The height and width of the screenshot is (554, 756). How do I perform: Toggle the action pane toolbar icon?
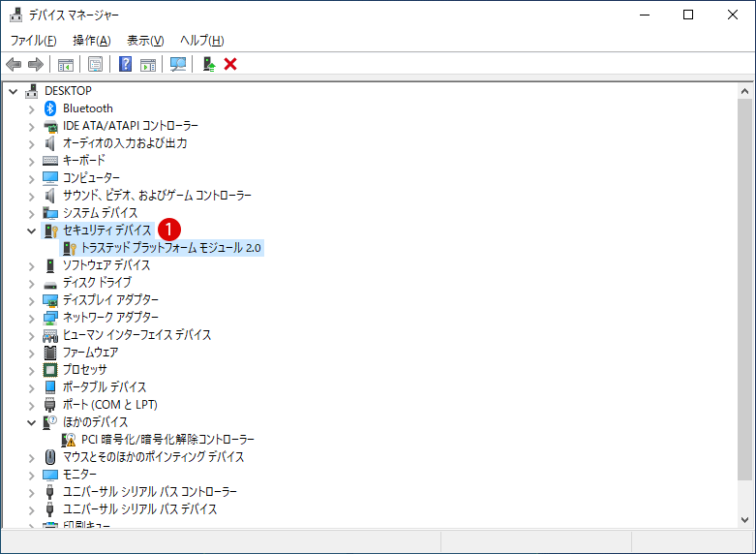pyautogui.click(x=148, y=64)
